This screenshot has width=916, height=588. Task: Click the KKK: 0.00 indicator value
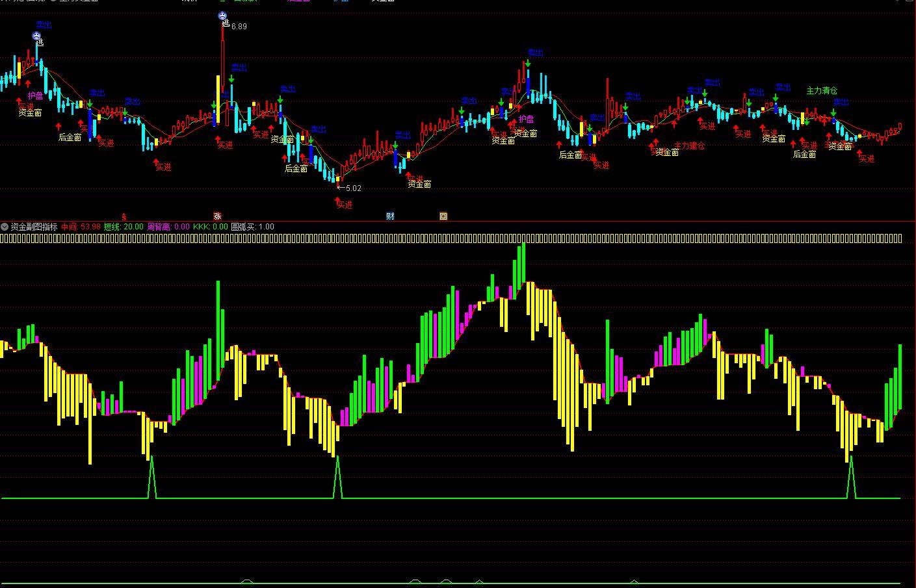211,227
